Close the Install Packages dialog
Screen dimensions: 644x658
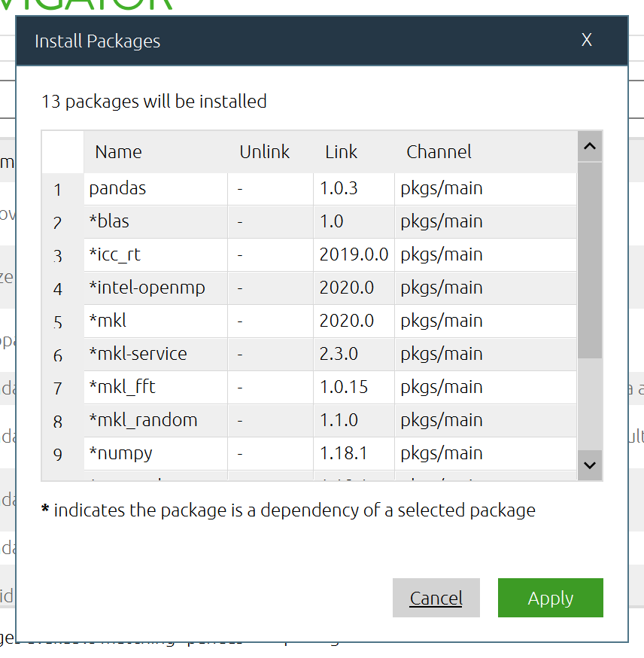587,40
